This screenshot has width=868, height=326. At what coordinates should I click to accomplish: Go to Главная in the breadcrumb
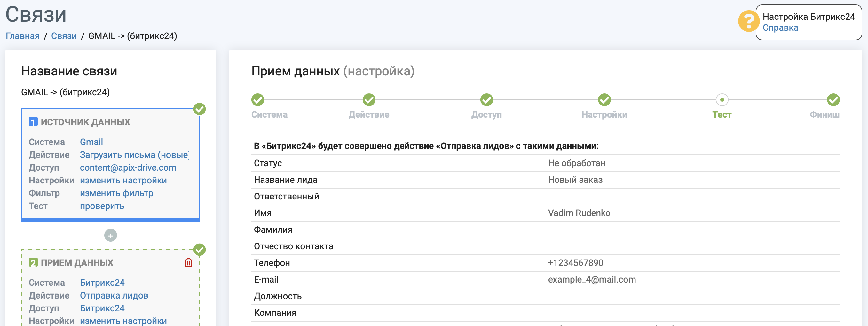tap(23, 36)
